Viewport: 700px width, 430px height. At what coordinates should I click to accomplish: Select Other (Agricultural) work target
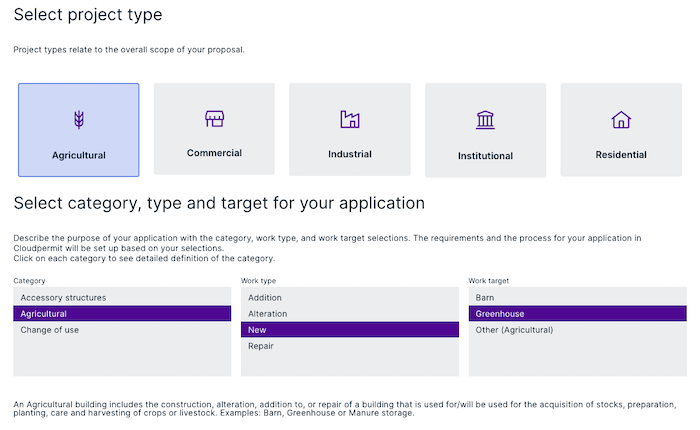[514, 330]
